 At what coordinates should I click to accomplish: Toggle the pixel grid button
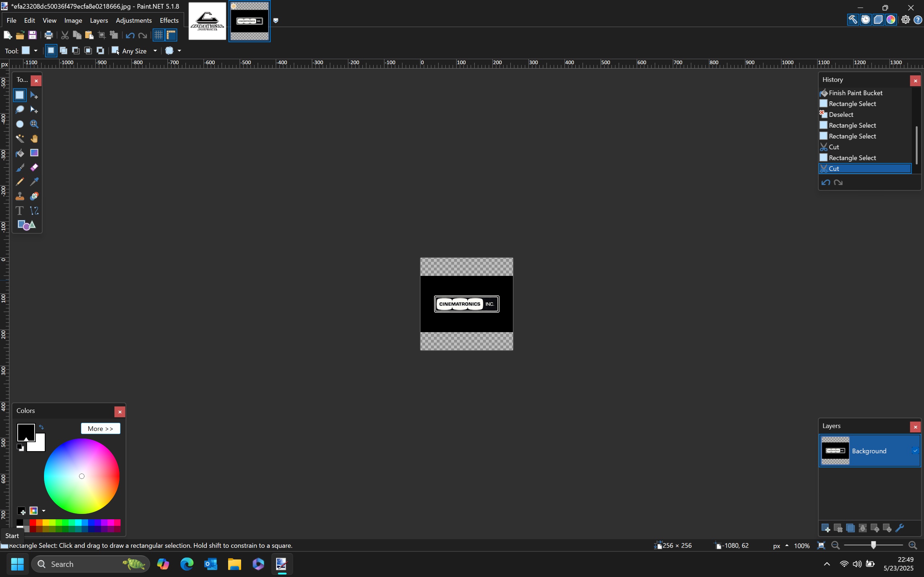158,35
